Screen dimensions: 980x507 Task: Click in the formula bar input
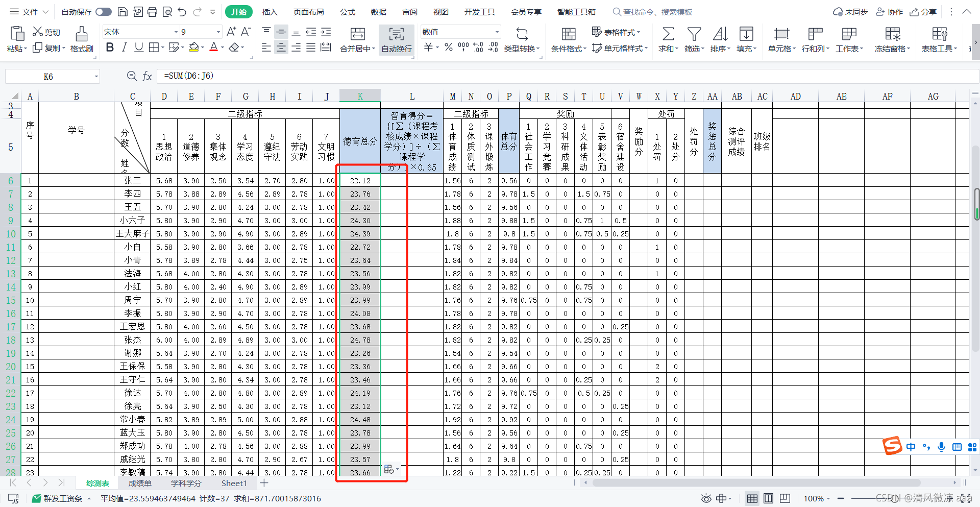click(568, 76)
